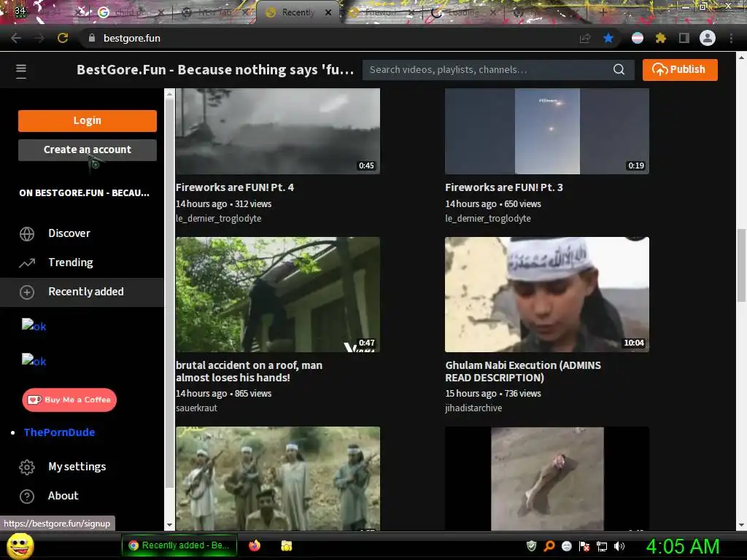Select Recently added in the sidebar

click(82, 292)
